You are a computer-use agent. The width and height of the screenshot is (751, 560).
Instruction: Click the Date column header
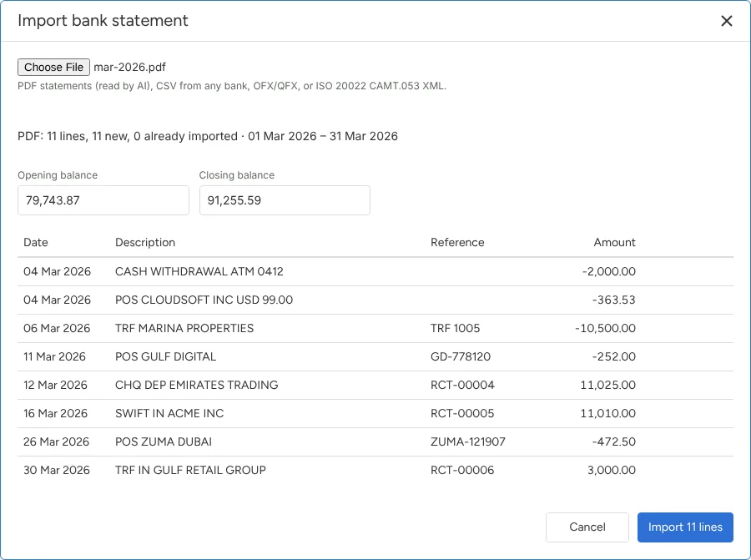click(36, 242)
